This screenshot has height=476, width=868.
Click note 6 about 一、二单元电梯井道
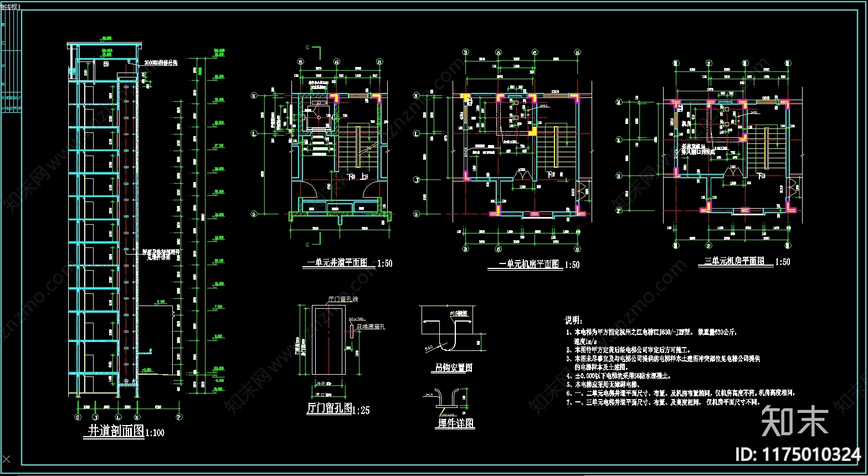tap(681, 393)
